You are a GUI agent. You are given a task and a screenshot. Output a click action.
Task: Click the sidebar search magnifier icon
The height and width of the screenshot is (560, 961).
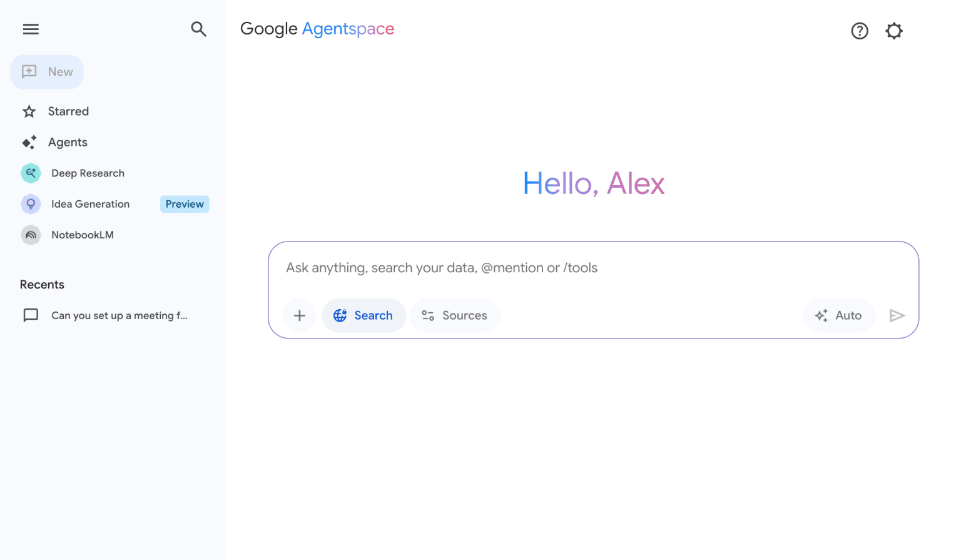(198, 29)
